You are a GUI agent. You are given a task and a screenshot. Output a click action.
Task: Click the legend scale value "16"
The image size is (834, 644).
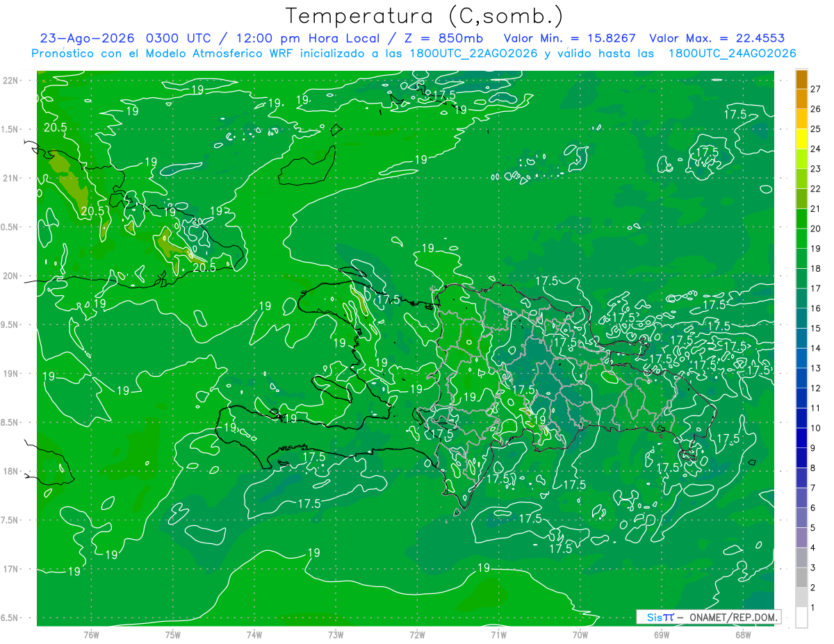(x=816, y=308)
